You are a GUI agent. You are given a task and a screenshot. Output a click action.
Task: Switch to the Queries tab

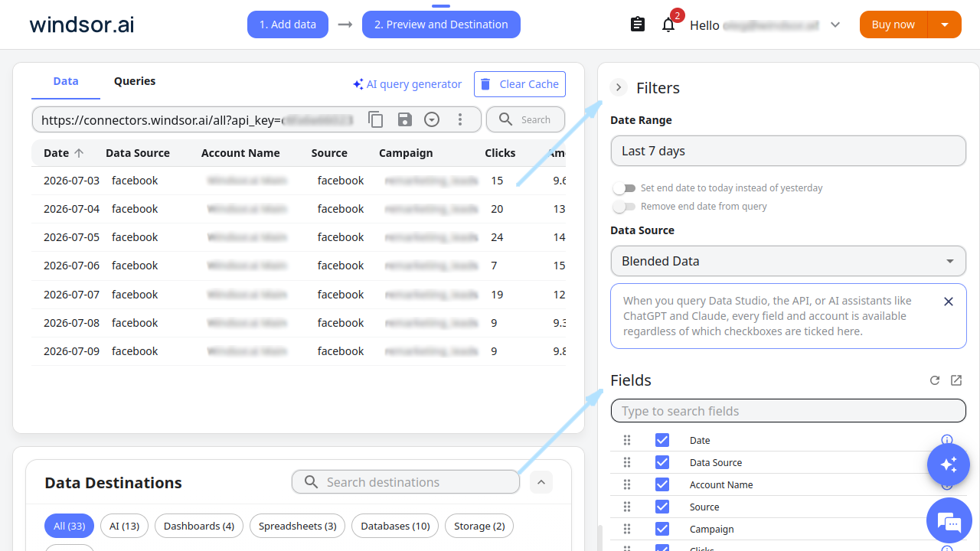tap(135, 81)
